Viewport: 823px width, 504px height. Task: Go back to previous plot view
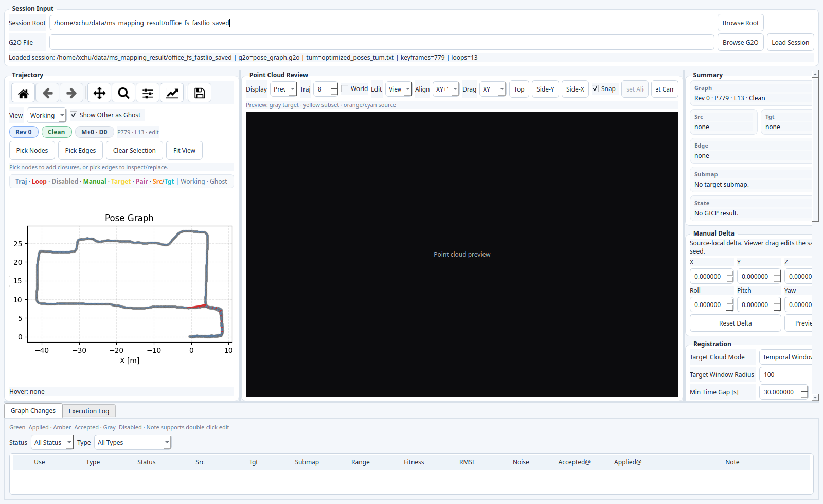tap(47, 93)
